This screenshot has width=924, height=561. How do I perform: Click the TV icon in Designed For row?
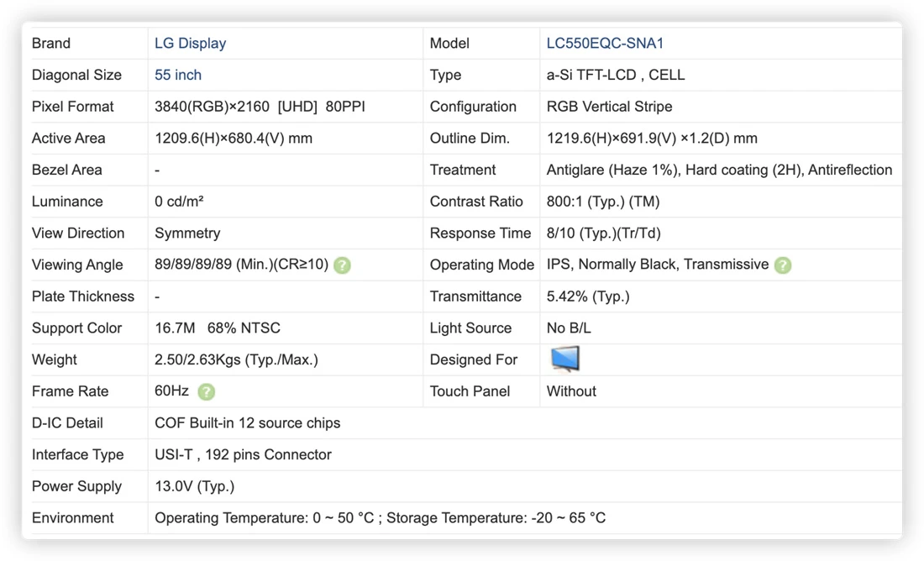coord(565,359)
